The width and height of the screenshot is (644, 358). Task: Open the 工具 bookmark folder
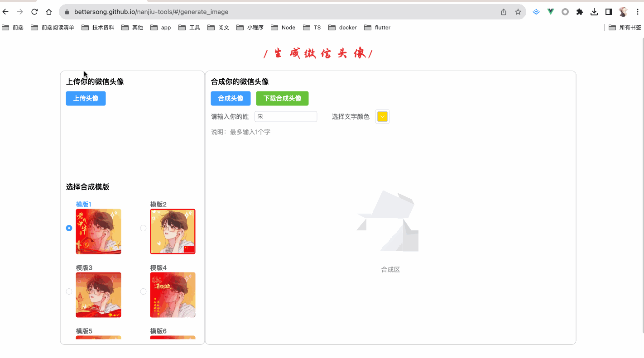click(x=189, y=28)
